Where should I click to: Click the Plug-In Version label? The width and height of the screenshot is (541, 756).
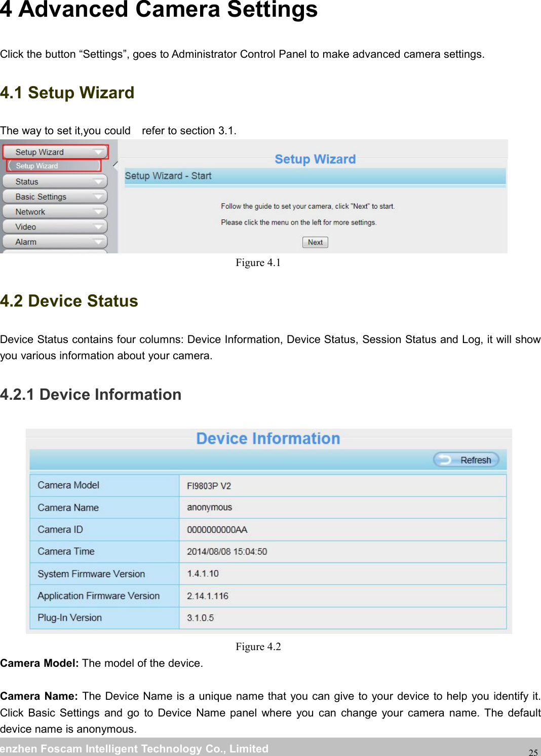click(69, 618)
